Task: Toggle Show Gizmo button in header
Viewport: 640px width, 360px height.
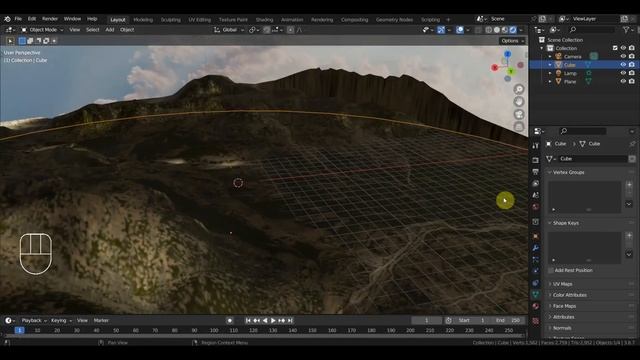Action: coord(441,30)
